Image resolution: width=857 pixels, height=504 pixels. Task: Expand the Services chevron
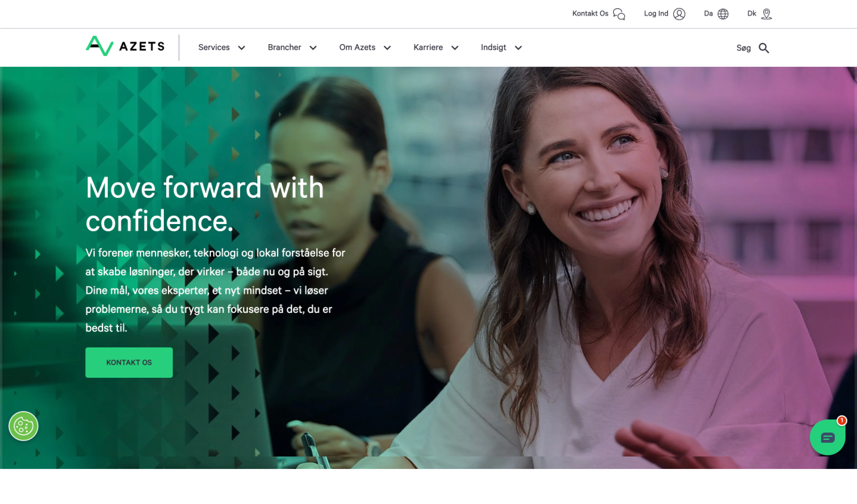click(242, 48)
